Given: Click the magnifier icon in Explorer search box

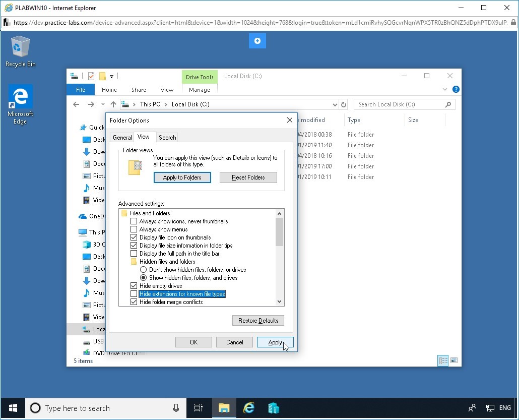Looking at the screenshot, I should (448, 104).
